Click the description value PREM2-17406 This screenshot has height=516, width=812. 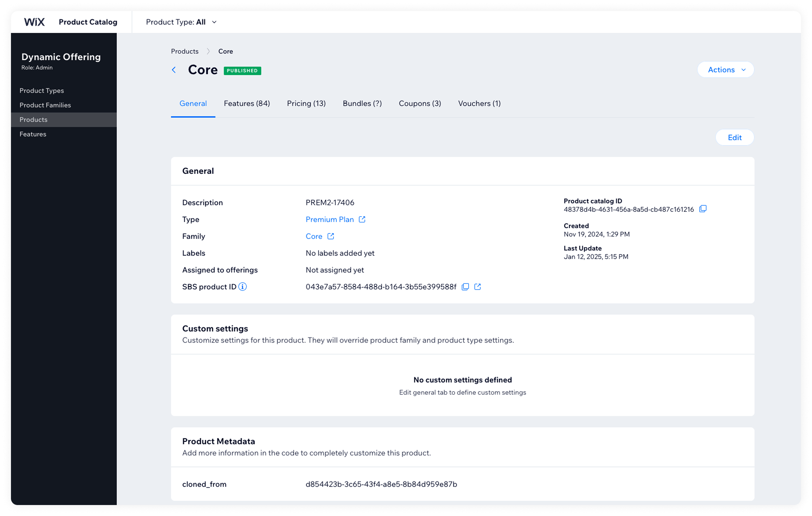[330, 203]
